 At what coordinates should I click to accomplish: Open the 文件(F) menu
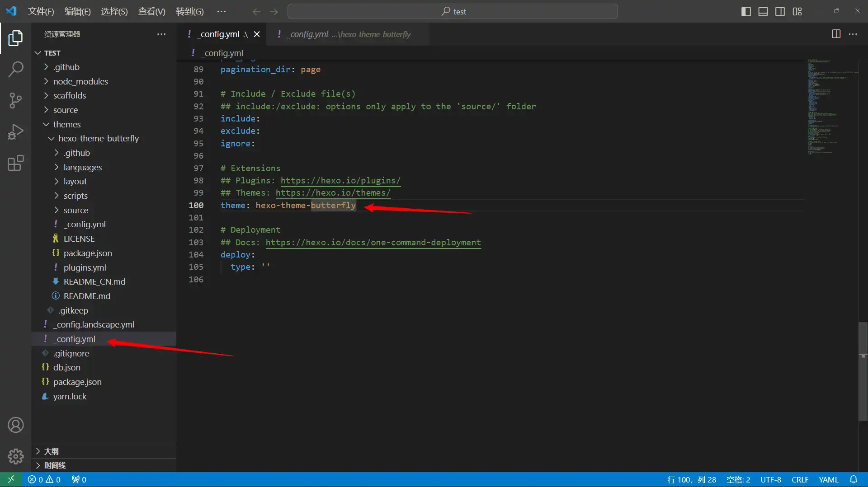point(41,11)
